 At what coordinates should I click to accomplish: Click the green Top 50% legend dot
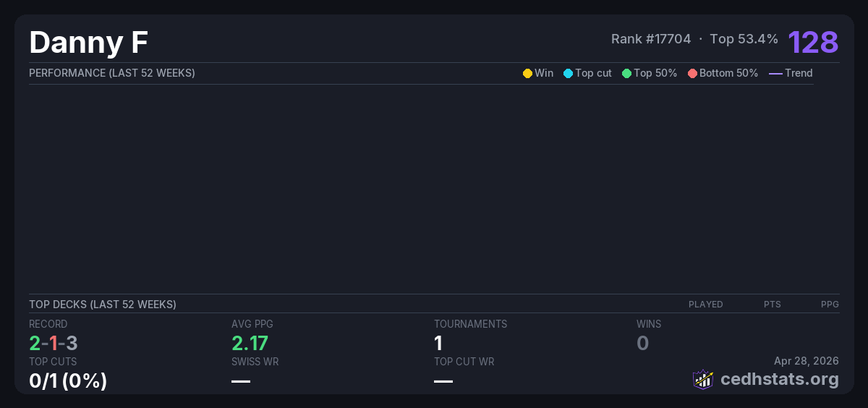pos(626,73)
